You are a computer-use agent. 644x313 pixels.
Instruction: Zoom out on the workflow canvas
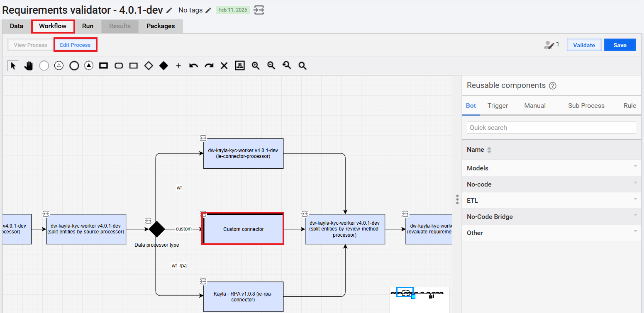pos(271,66)
